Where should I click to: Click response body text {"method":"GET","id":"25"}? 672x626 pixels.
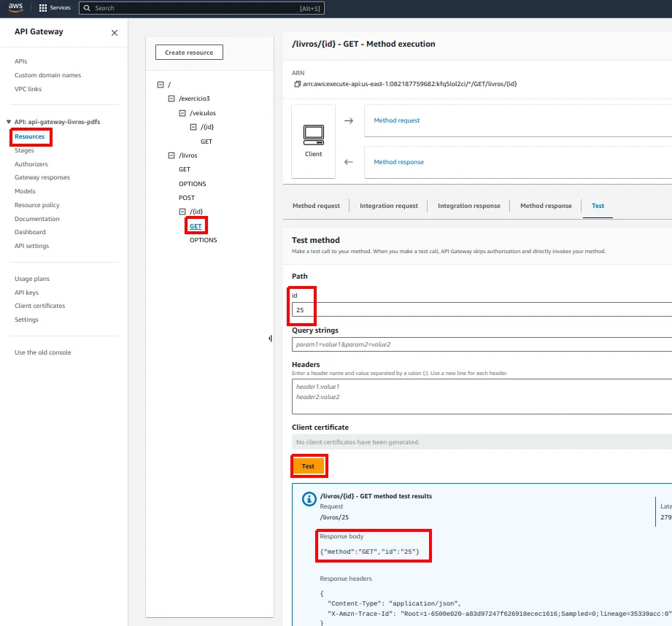tap(369, 552)
